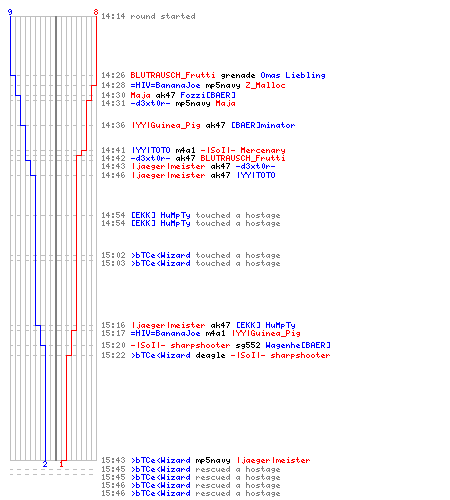Select >bTCe<Wizard at 15:02
Viewport: 450px width, 500px height.
pyautogui.click(x=161, y=255)
